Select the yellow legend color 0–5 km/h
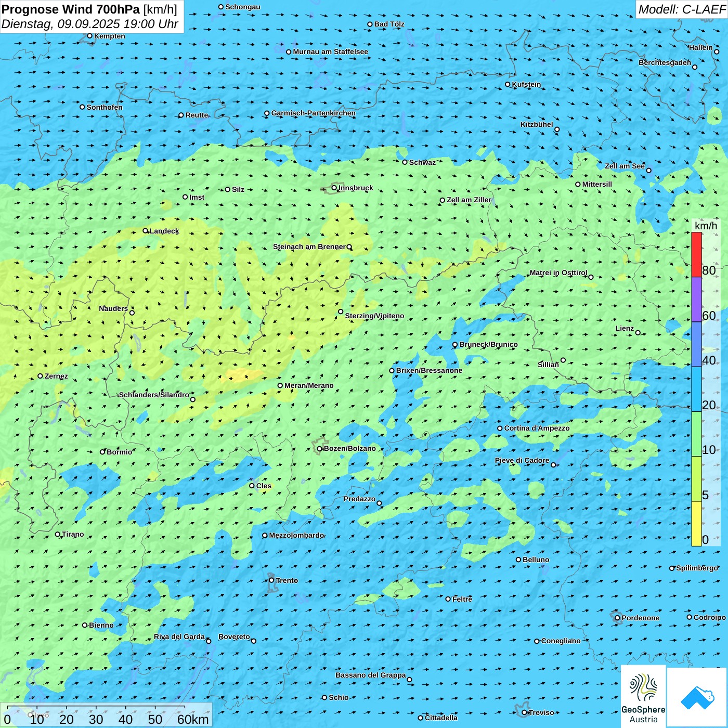The image size is (728, 728). click(x=696, y=524)
